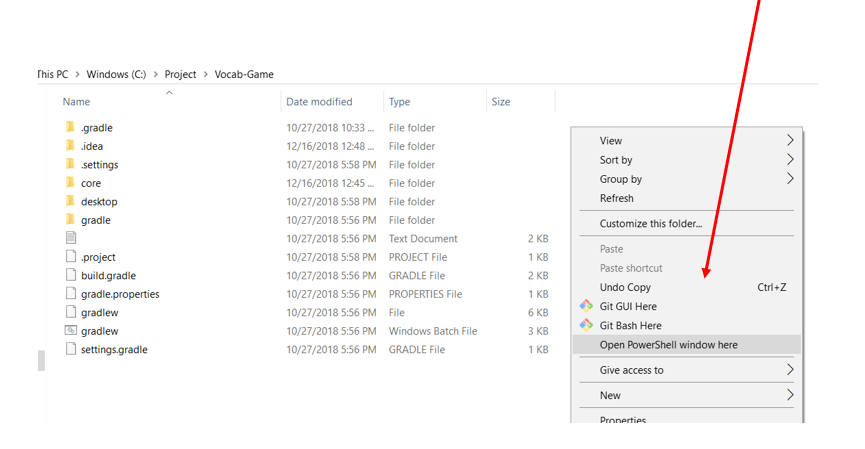
Task: Toggle the sort arrow above Name column
Action: [x=169, y=93]
